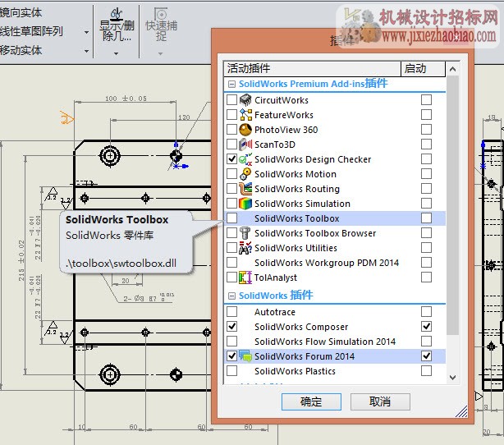Check PhotoView 360 startup checkbox

[x=426, y=130]
